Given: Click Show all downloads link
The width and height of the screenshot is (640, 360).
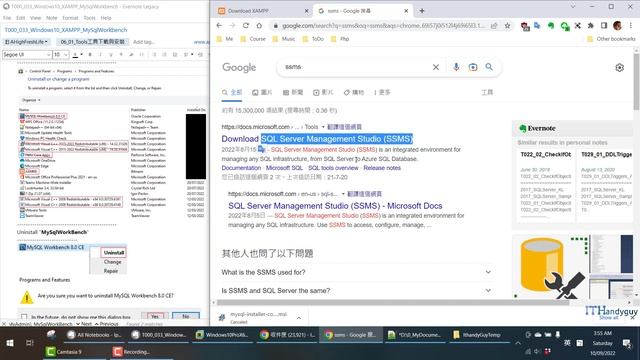Looking at the screenshot, I should (x=609, y=318).
